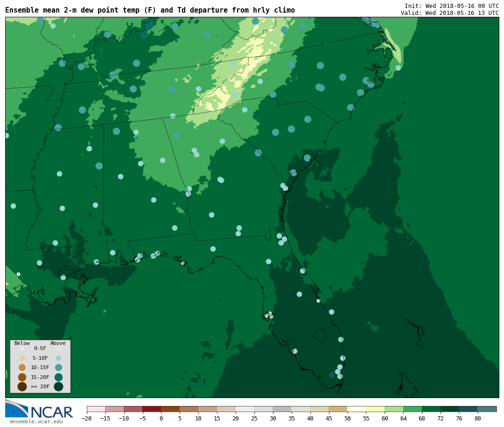
Task: Click the colorbar swatch above 80
Action: click(x=487, y=409)
